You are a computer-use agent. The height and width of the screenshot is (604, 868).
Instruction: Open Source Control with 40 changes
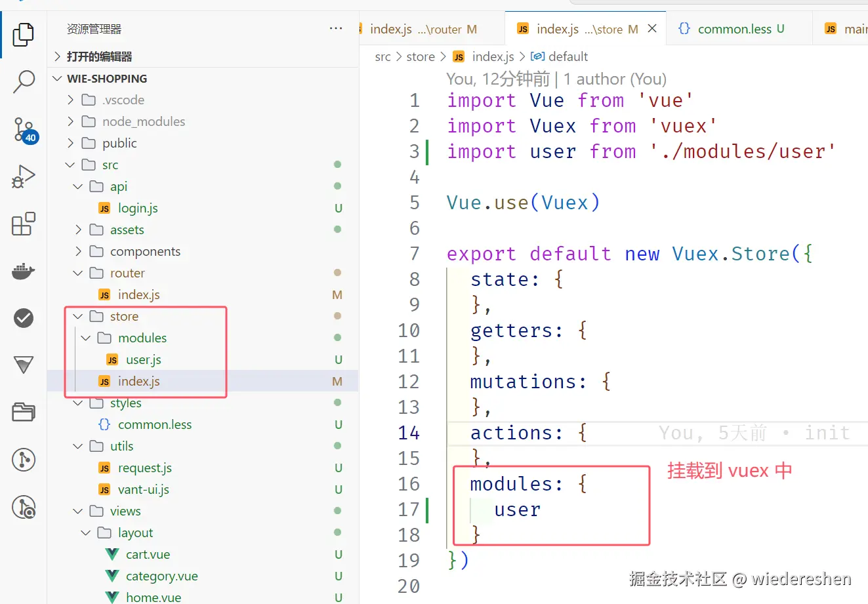point(25,130)
